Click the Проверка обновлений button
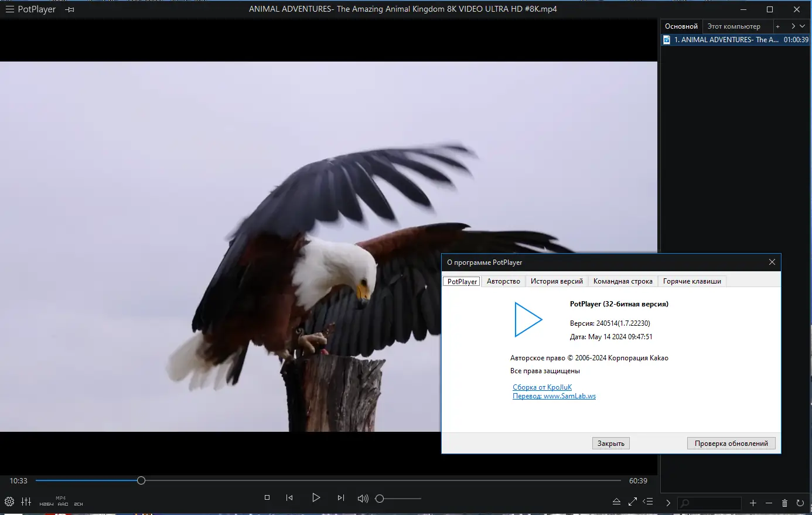The width and height of the screenshot is (812, 515). tap(731, 444)
